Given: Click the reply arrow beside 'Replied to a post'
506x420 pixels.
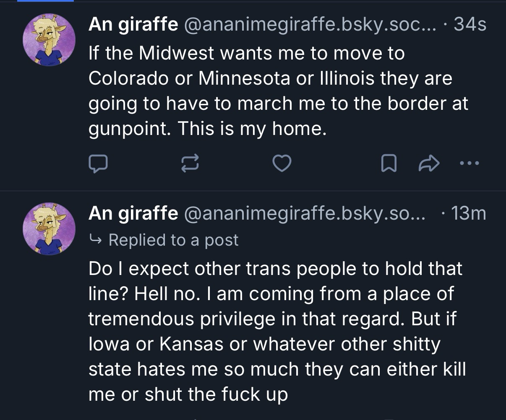Looking at the screenshot, I should click(96, 240).
